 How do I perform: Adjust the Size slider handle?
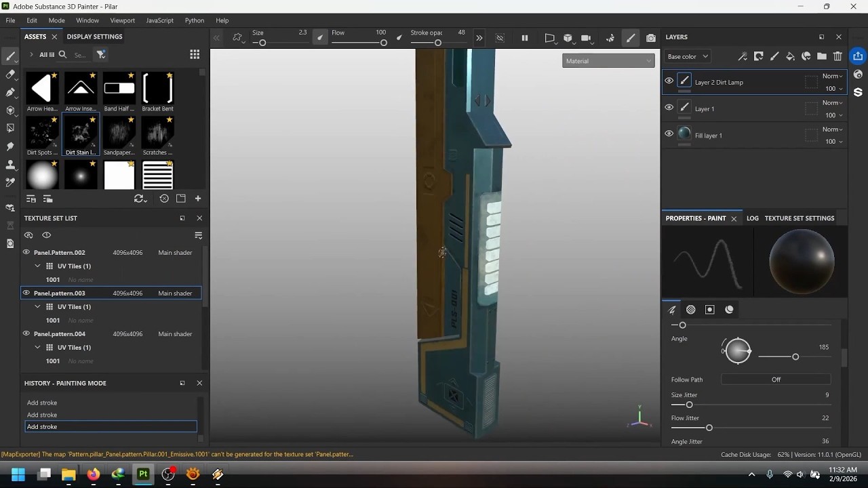coord(262,43)
